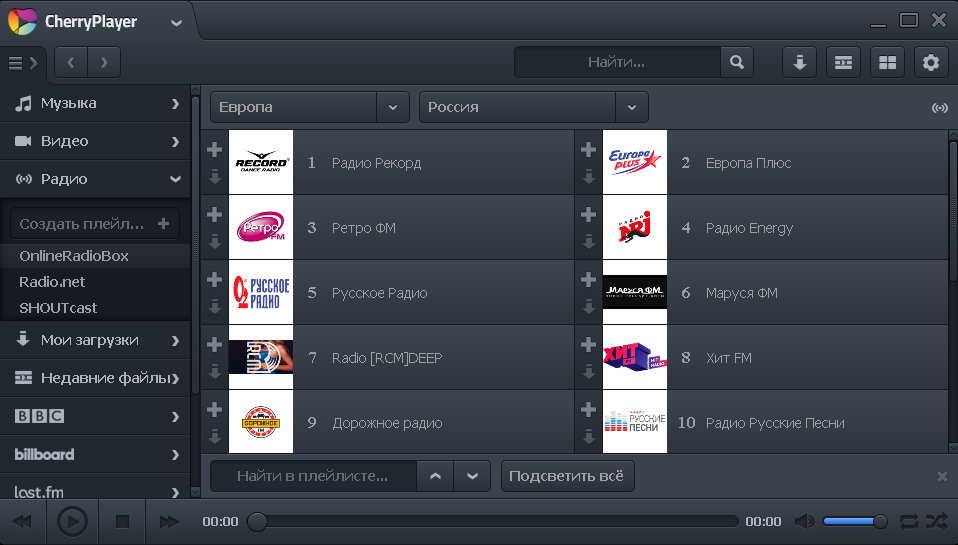Jump to previous playlist match with up chevron

[x=435, y=476]
